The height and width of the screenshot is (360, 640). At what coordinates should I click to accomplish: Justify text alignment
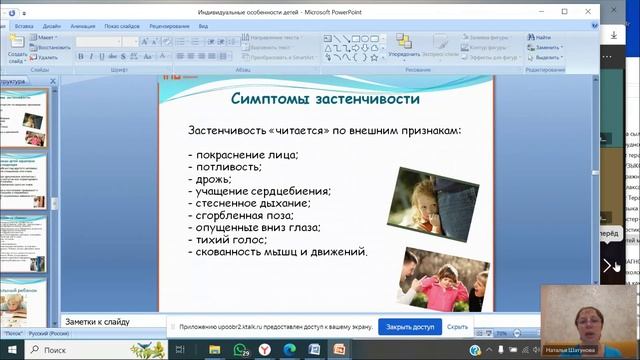pyautogui.click(x=212, y=56)
